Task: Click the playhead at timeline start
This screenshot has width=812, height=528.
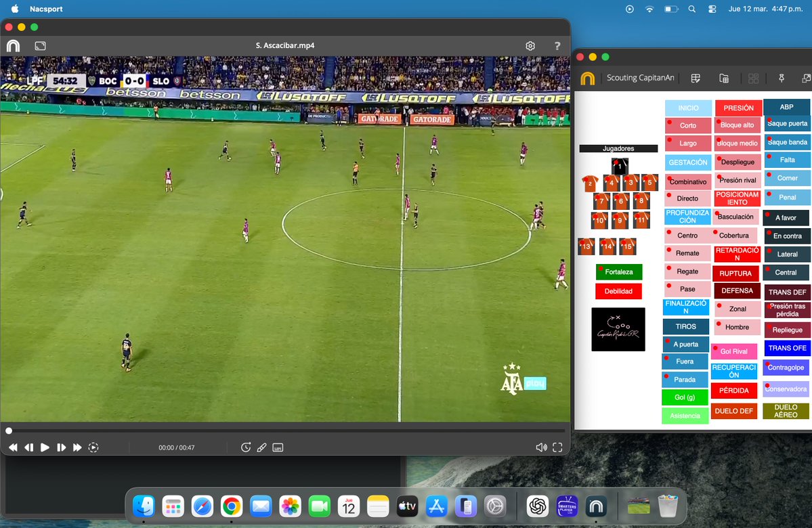Action: click(x=9, y=431)
